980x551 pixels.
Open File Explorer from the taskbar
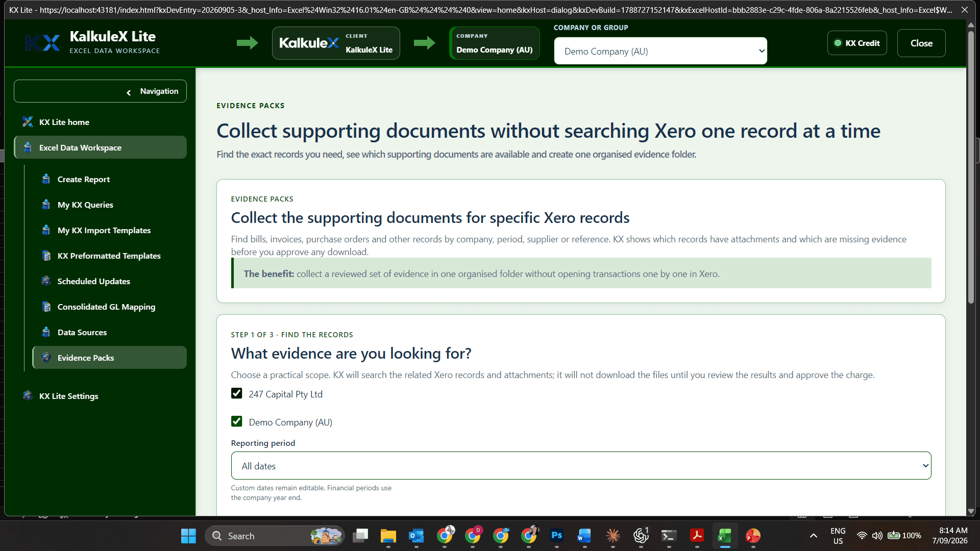(x=388, y=536)
